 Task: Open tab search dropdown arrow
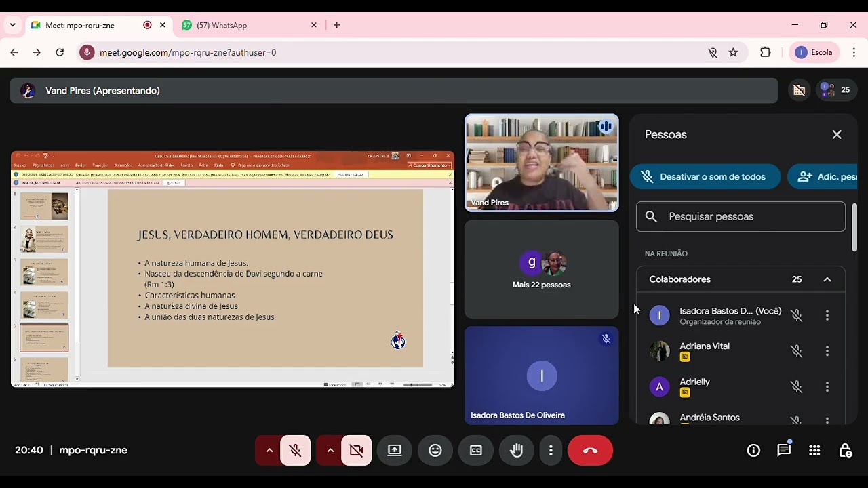point(12,25)
